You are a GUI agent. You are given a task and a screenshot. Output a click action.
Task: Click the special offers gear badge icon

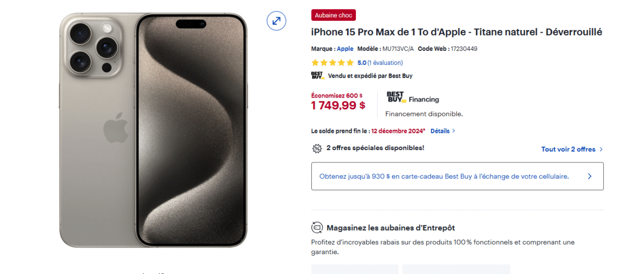click(x=317, y=149)
